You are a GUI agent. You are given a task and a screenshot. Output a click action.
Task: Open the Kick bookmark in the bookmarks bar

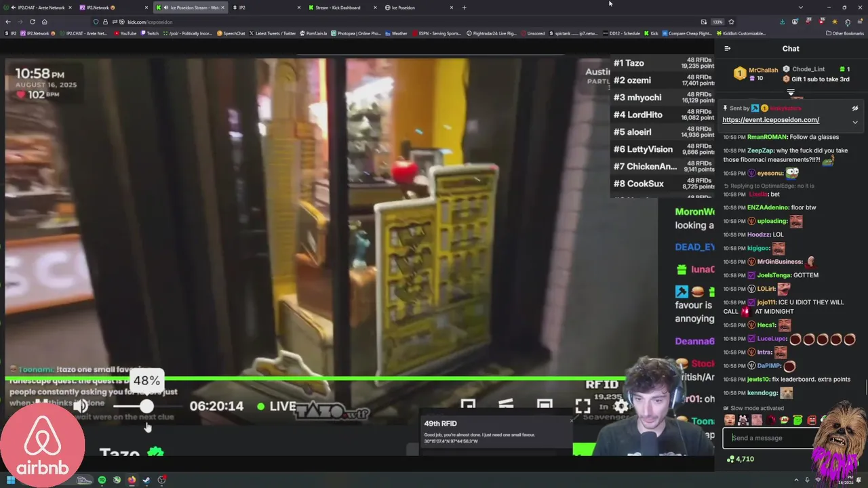(651, 33)
